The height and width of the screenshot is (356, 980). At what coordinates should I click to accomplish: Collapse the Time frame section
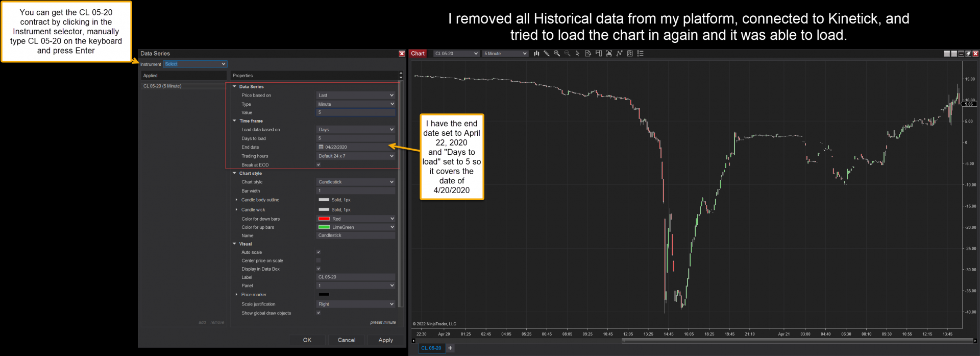coord(234,121)
